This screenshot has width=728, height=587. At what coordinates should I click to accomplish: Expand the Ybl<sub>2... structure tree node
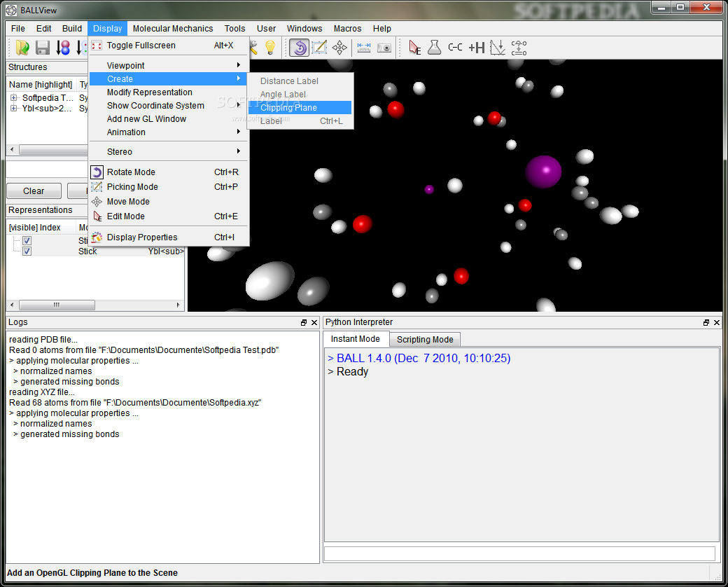click(x=14, y=109)
